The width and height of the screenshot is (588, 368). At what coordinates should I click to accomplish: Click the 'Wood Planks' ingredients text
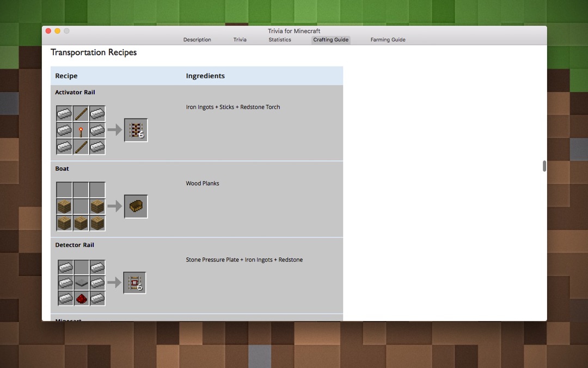point(203,183)
